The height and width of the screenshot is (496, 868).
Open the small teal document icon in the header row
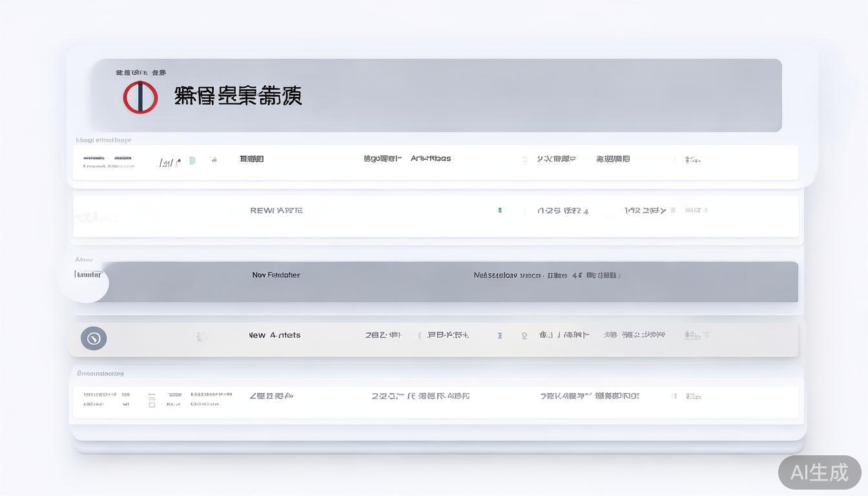(192, 160)
